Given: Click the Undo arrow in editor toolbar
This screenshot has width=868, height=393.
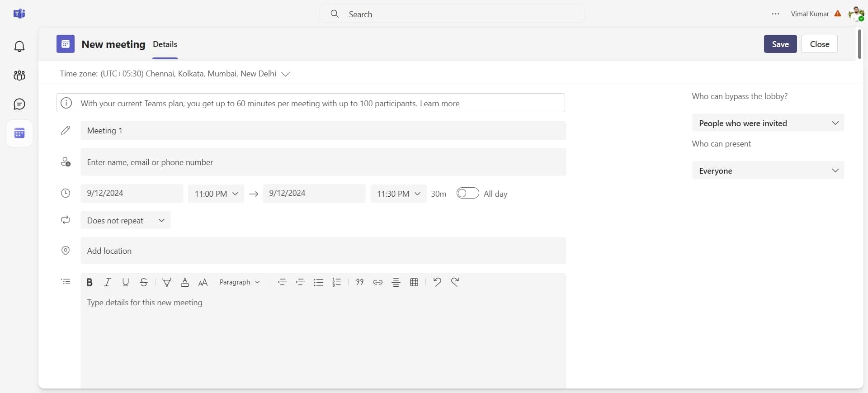Looking at the screenshot, I should (x=437, y=282).
